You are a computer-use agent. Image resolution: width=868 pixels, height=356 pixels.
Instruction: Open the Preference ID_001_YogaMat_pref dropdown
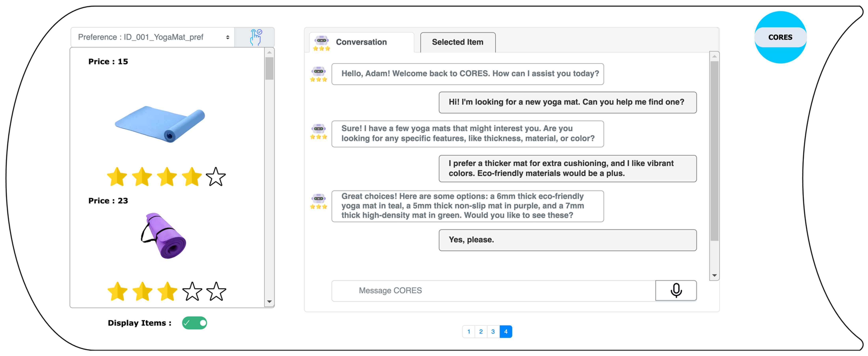[x=152, y=37]
